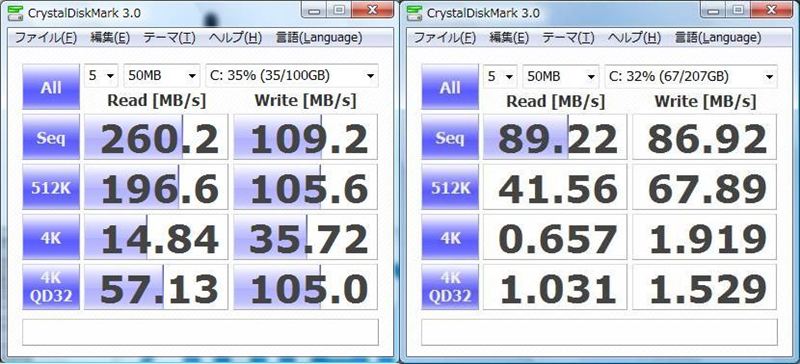Screen dimensions: 800x364
Task: Open 編集 menu in right window
Action: pyautogui.click(x=509, y=37)
